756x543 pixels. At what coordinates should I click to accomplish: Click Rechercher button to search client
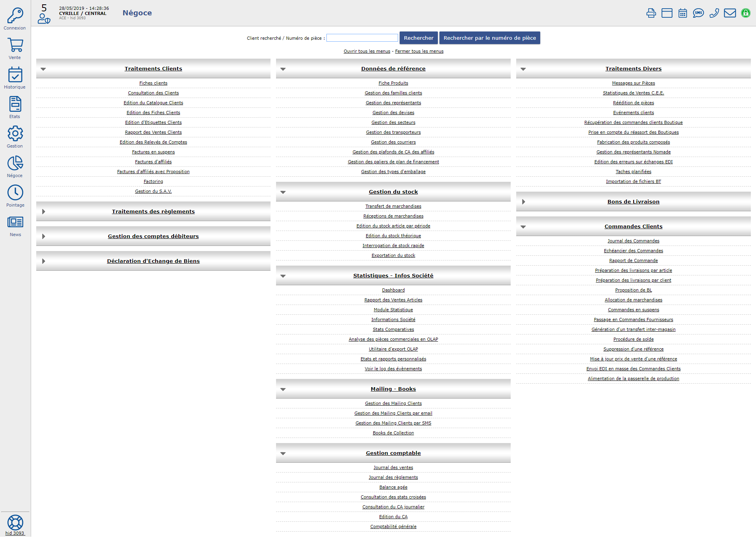coord(418,37)
